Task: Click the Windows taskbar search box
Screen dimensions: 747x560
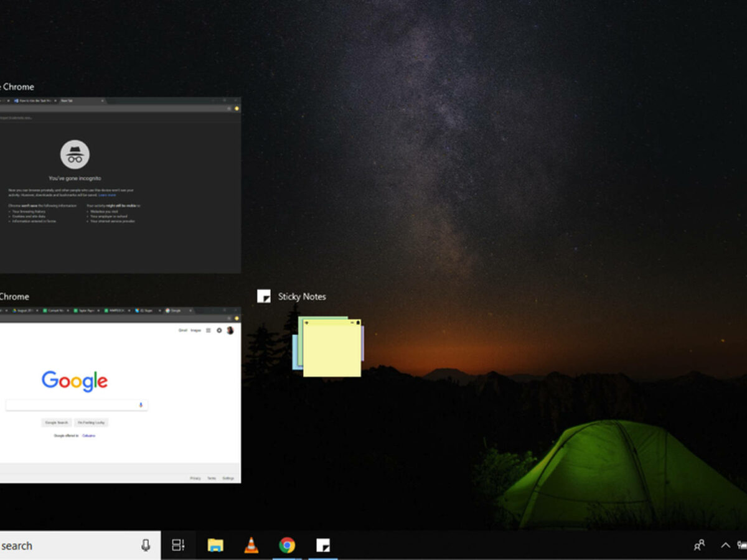Action: click(62, 546)
